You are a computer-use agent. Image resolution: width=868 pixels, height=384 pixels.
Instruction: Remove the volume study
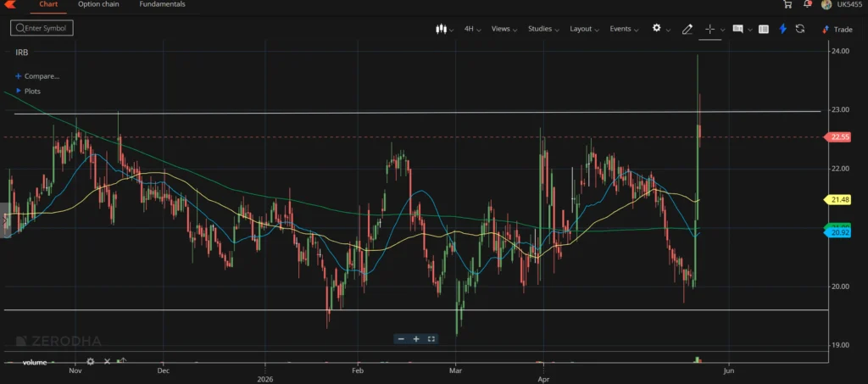pyautogui.click(x=107, y=361)
